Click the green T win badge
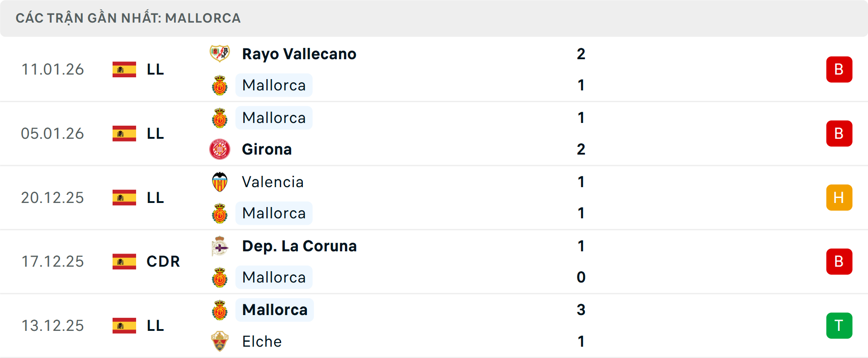Screen dimensions: 868x358 pyautogui.click(x=839, y=325)
